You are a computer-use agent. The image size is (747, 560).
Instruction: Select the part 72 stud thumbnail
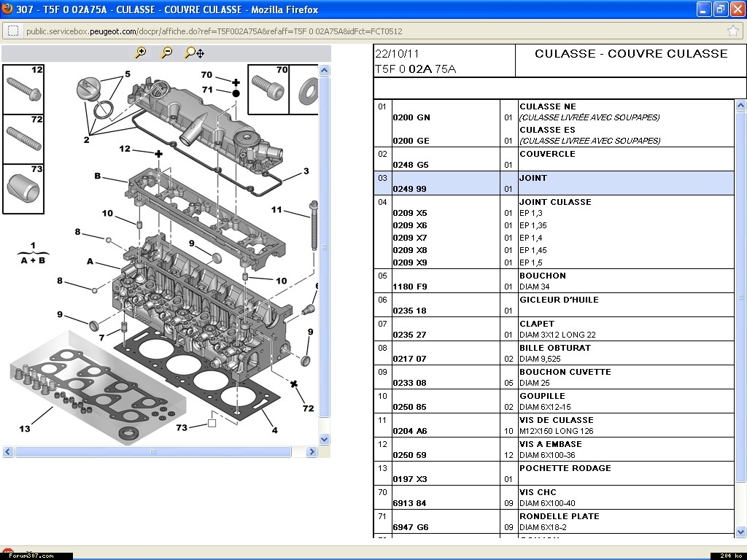[x=23, y=139]
